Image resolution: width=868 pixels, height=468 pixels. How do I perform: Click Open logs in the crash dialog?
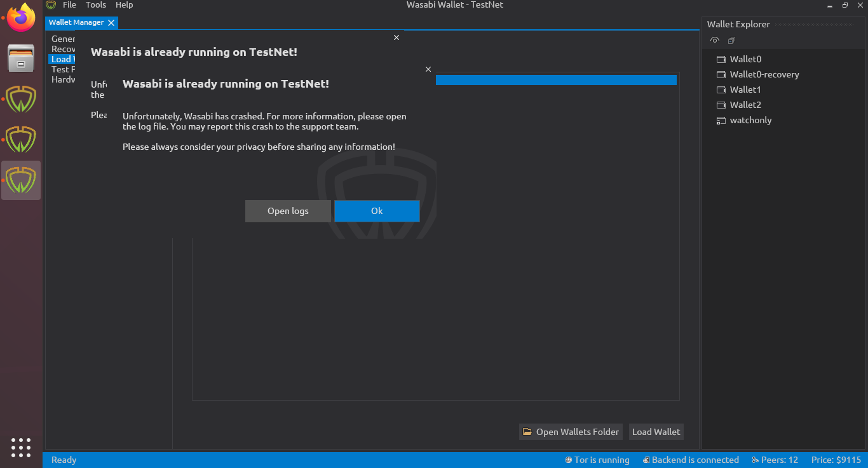(288, 211)
